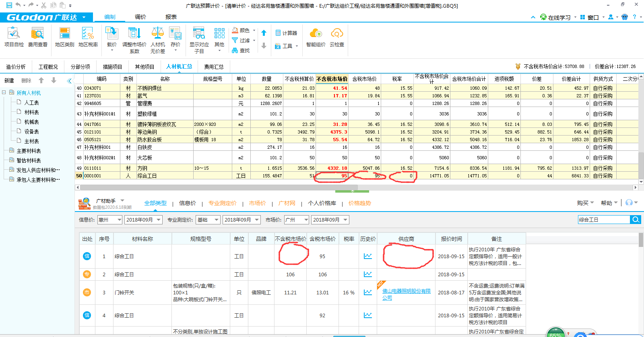The width and height of the screenshot is (644, 337).
Task: Select 人工表 in the tree
Action: coord(31,103)
